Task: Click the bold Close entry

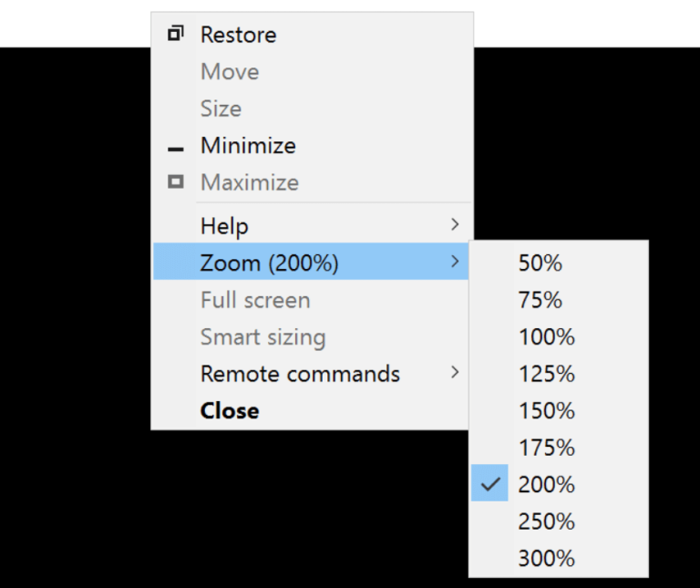Action: pos(311,410)
